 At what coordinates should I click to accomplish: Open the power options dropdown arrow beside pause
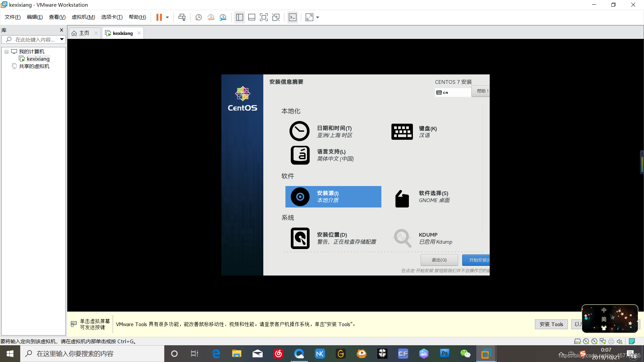167,17
